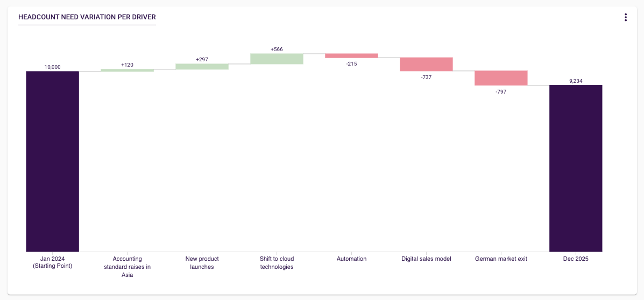644x300 pixels.
Task: Click the Headcount Need Variation Per Driver title
Action: coord(87,17)
